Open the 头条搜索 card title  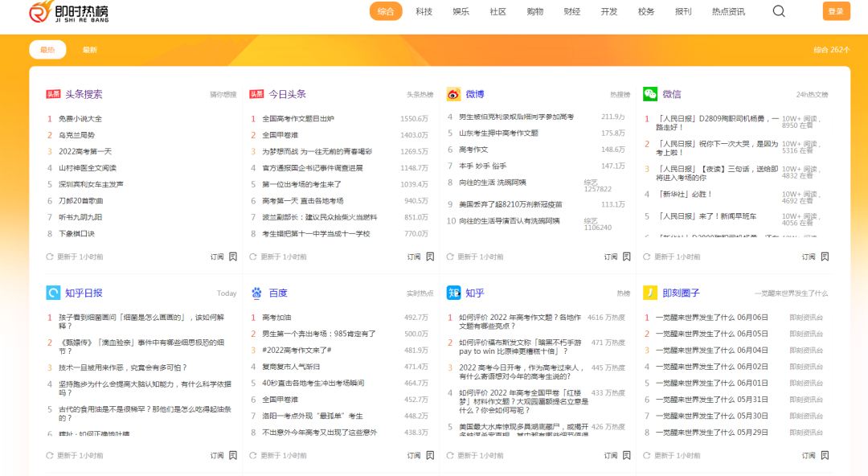pyautogui.click(x=84, y=94)
